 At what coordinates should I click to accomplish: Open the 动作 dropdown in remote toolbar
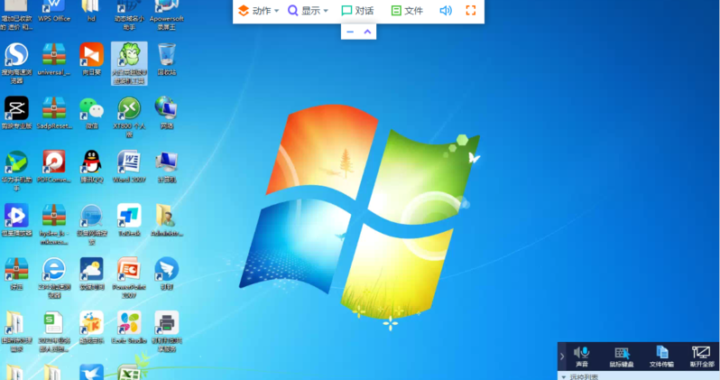point(259,11)
